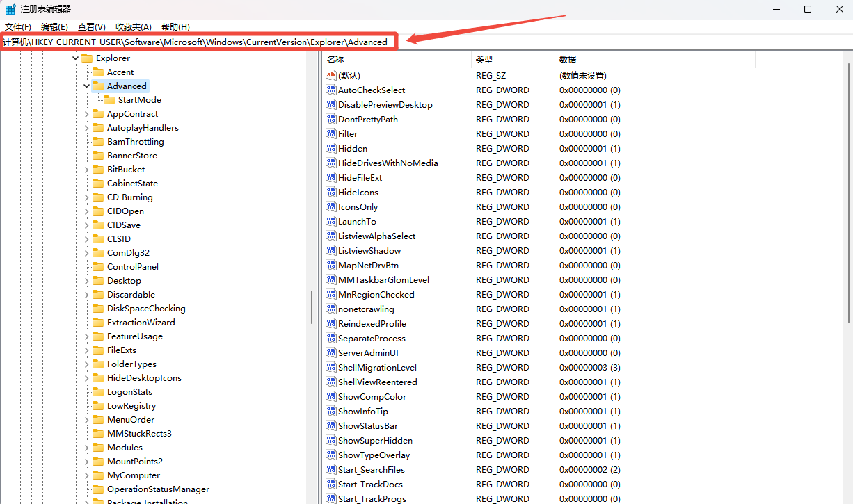853x504 pixels.
Task: Open the 收藏夹(A) menu
Action: click(133, 26)
